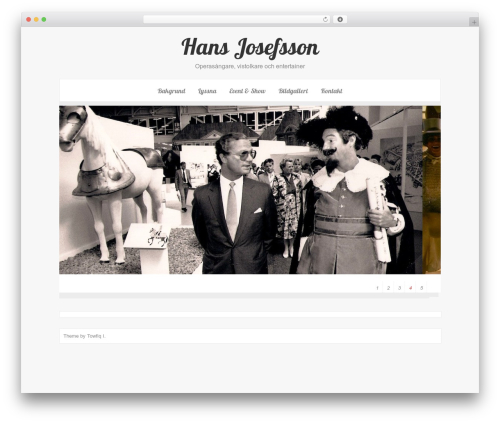This screenshot has height=423, width=500.
Task: Open the Bakgrund menu item
Action: point(171,91)
